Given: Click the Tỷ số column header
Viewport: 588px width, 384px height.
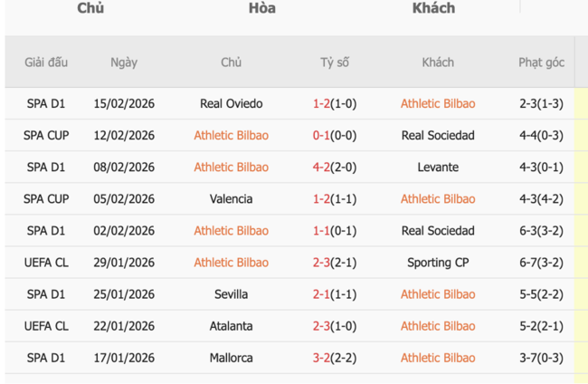Looking at the screenshot, I should (x=335, y=62).
